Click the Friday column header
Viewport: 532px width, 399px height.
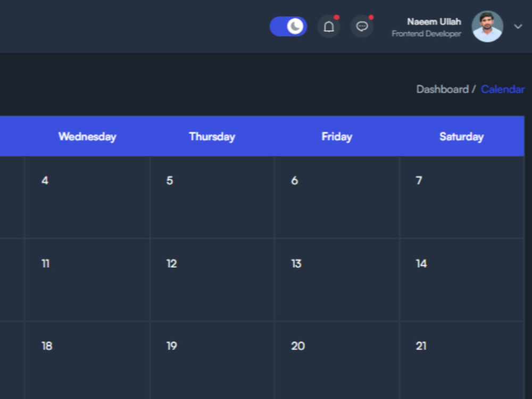pyautogui.click(x=337, y=136)
